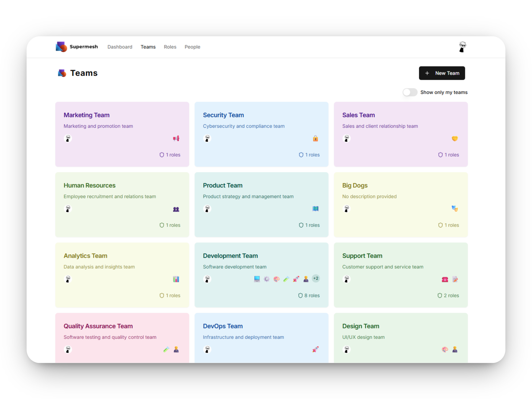Click the rocket icon on DevOps Team card
532x399 pixels.
click(315, 349)
